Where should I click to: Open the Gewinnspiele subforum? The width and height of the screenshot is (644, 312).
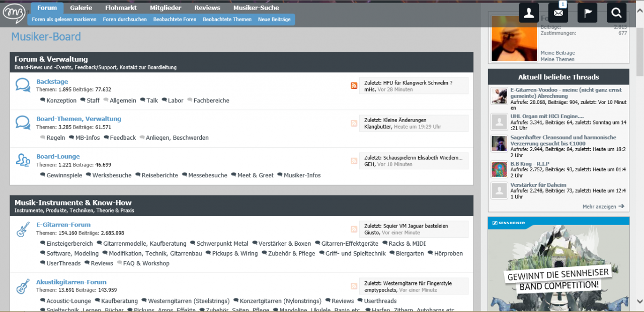coord(64,175)
